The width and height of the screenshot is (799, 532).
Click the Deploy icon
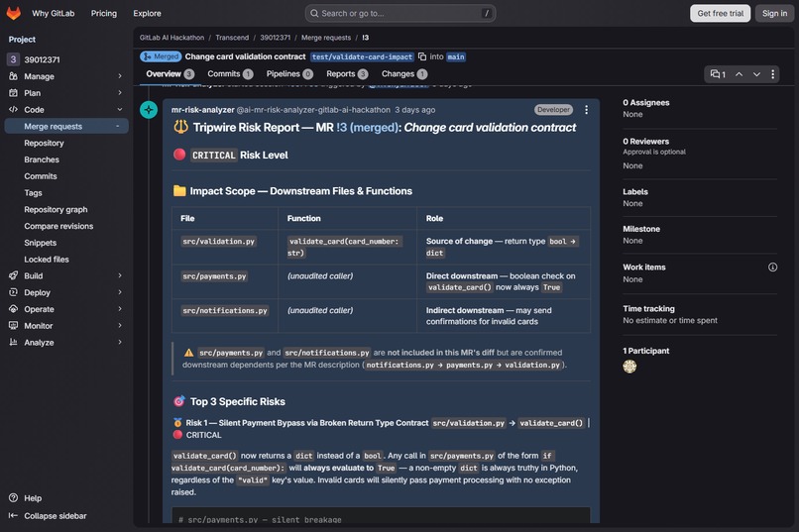pos(13,292)
